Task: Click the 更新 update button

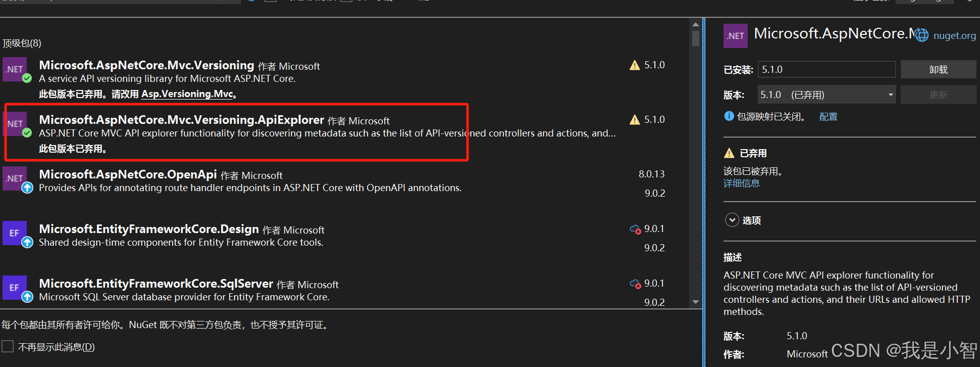Action: coord(938,95)
